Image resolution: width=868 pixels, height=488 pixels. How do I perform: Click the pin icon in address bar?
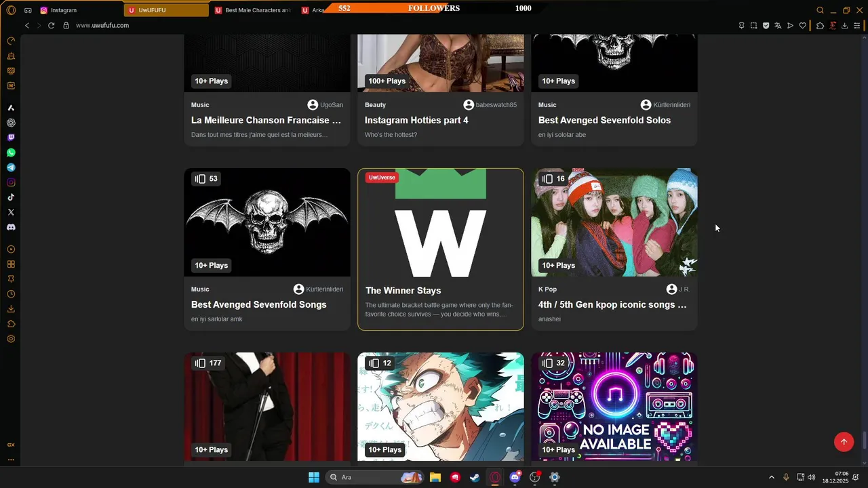click(x=741, y=26)
